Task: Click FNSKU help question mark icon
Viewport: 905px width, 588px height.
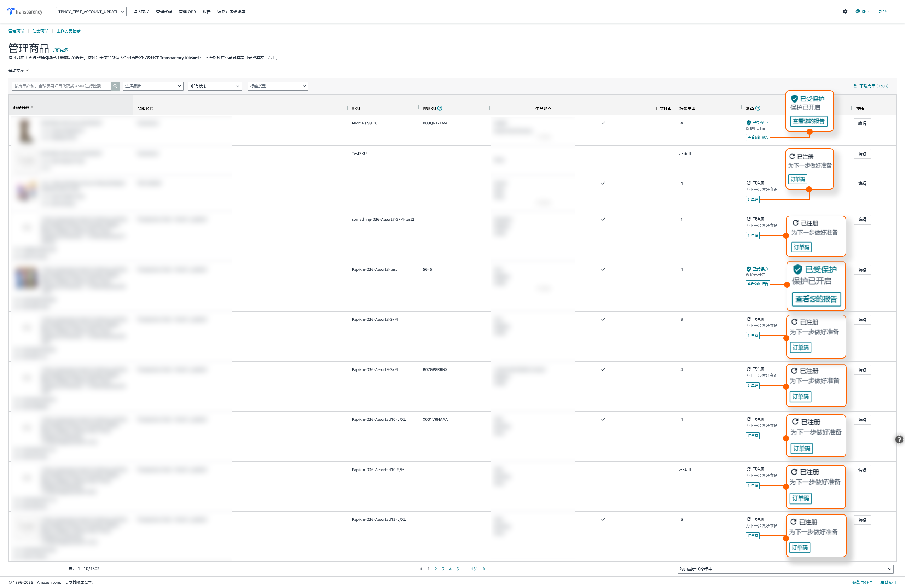Action: (440, 108)
